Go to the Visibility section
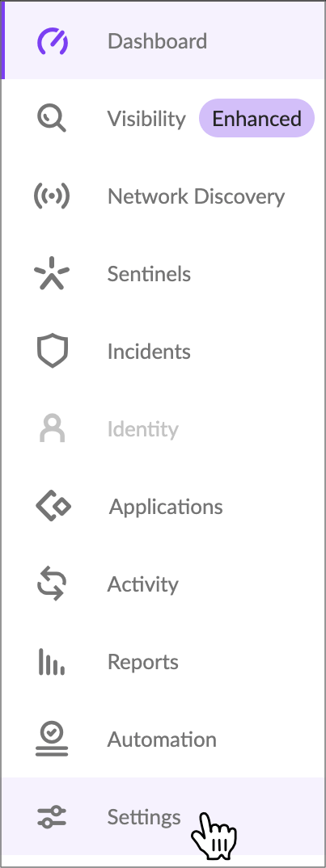The image size is (326, 868). tap(146, 119)
